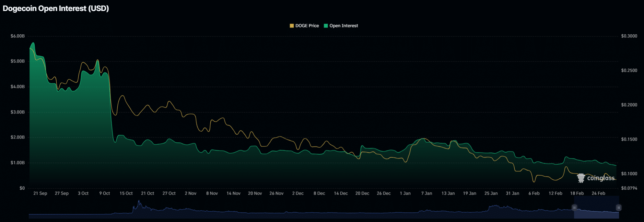
Task: Click the green Open Interest legend square
Action: tap(326, 26)
